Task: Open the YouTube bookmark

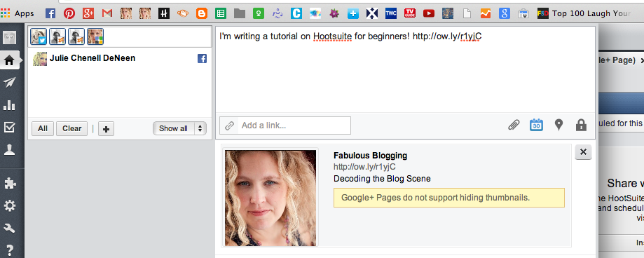Action: point(429,13)
